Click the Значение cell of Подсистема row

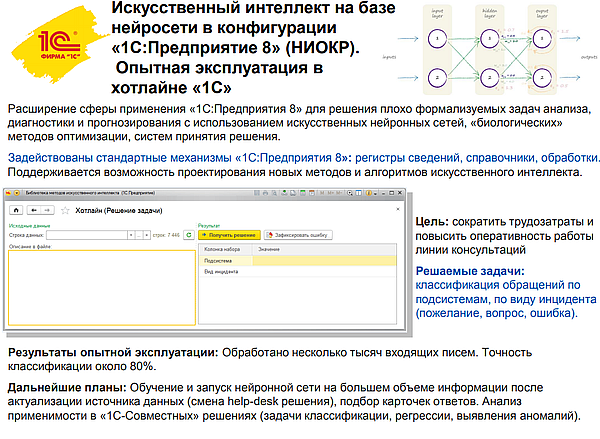coord(324,261)
